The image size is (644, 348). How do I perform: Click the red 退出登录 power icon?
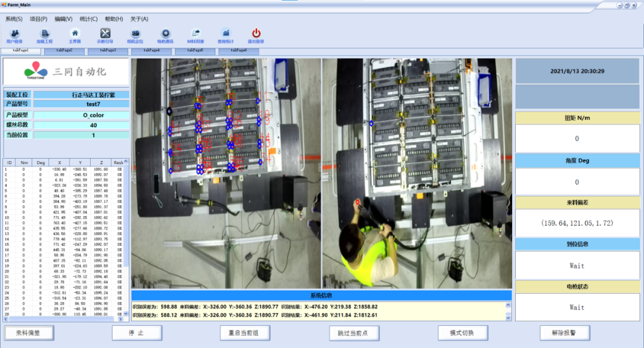click(256, 36)
